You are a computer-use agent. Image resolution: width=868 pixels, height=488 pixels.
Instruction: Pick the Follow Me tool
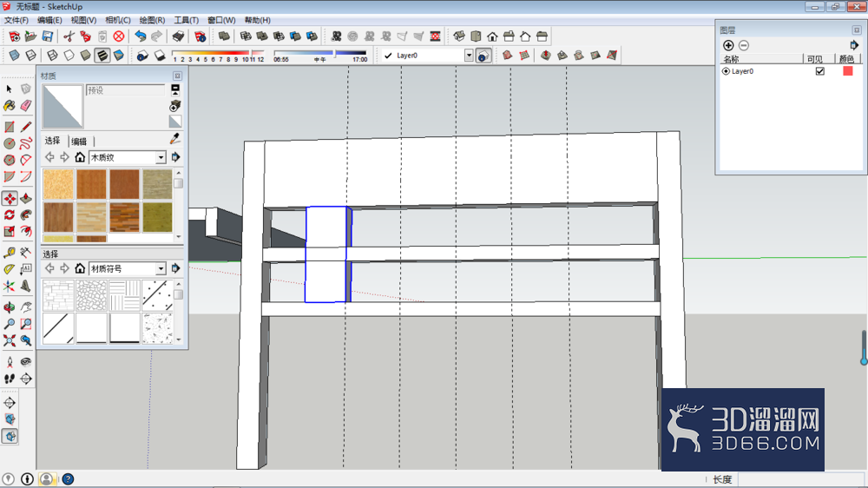(25, 215)
